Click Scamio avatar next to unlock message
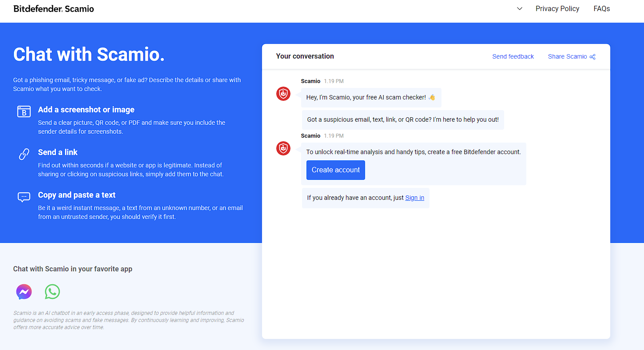 283,148
